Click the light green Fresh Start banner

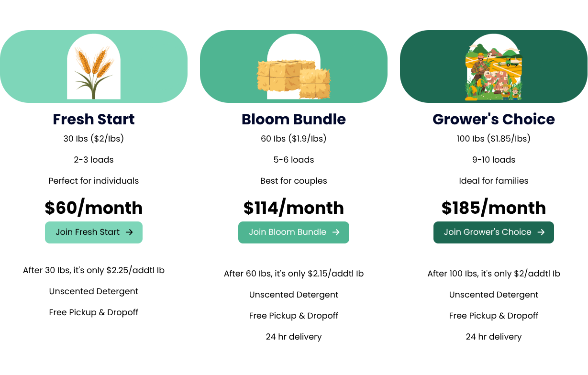(x=94, y=66)
